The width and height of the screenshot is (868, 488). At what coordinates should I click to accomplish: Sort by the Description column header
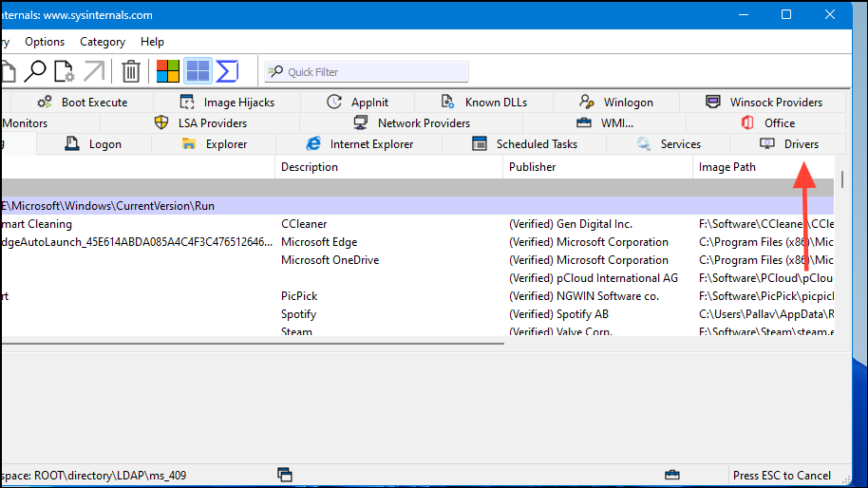[x=388, y=167]
